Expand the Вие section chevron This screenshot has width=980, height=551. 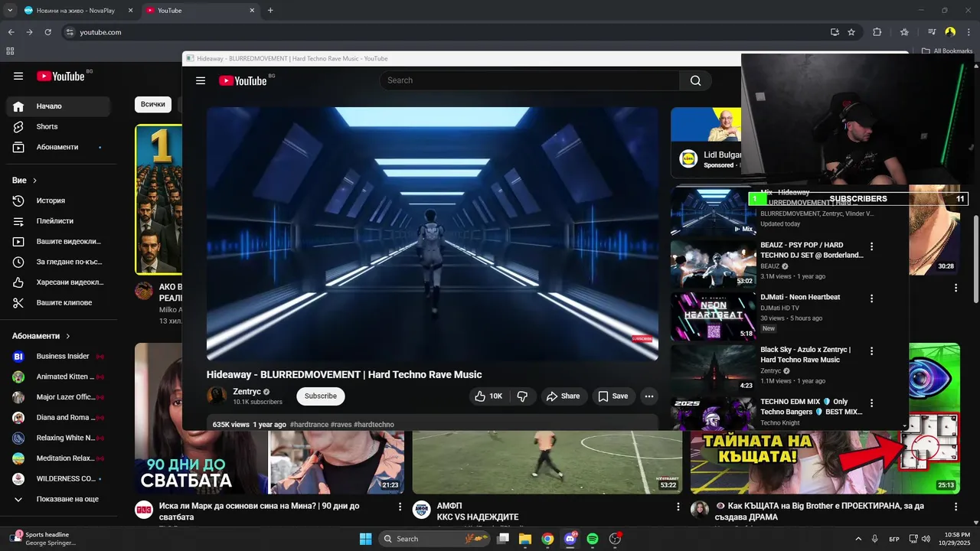pos(34,181)
